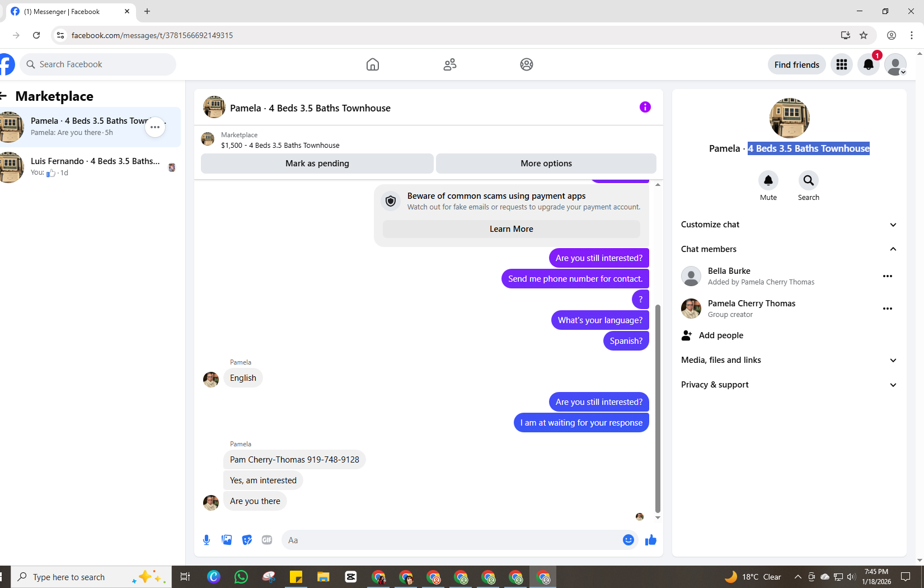Click Find friends button
Image resolution: width=924 pixels, height=588 pixels.
(x=796, y=64)
